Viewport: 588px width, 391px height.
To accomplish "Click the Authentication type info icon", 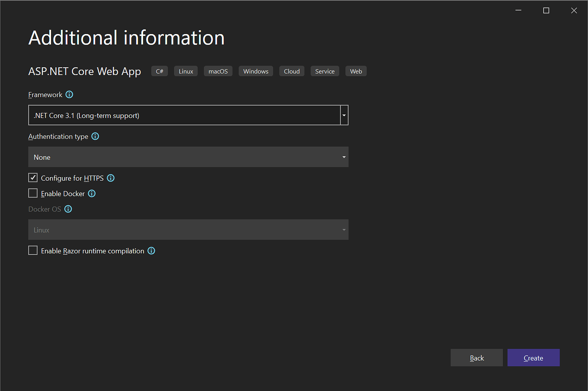I will pos(95,136).
